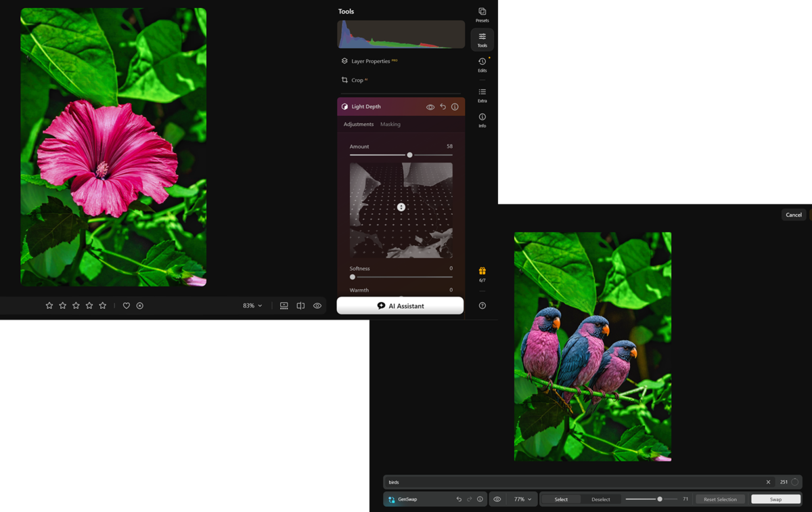Choose Deselect mode in GenSwap
The image size is (812, 512).
[x=601, y=499]
